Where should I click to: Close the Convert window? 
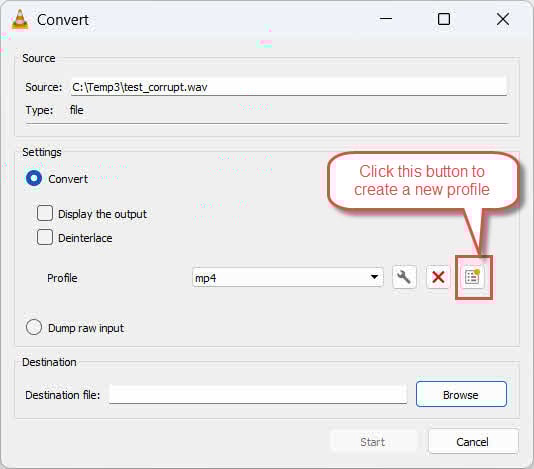point(503,19)
